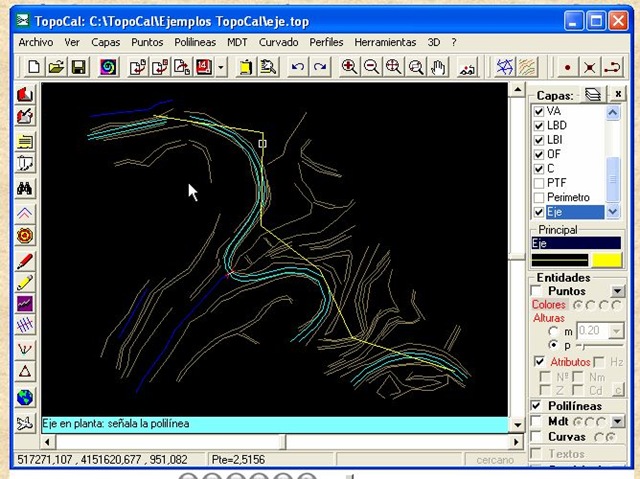Click the airplane icon in left toolbar
Screen dimensions: 640x479
tap(25, 424)
